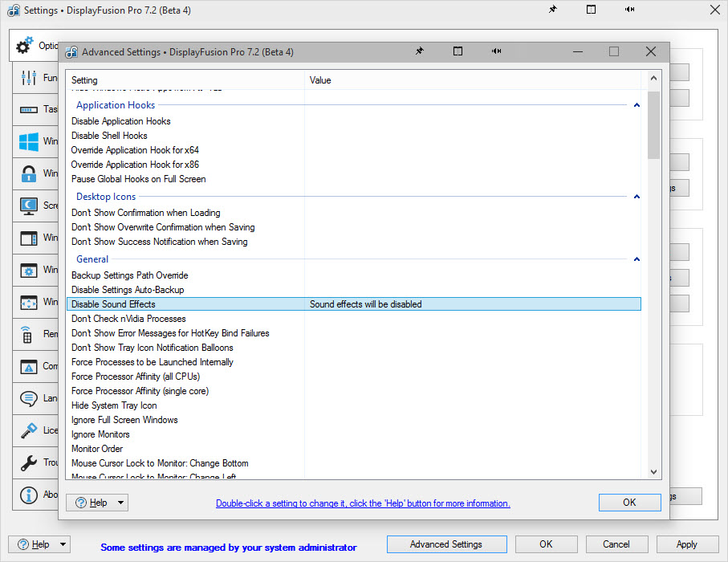Click 'Sound effects will be disabled' value

click(x=366, y=304)
